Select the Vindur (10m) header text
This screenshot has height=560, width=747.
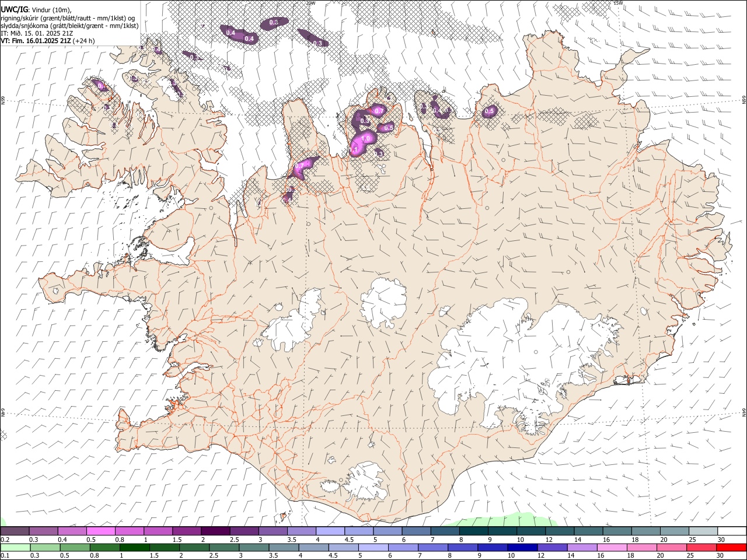(51, 9)
